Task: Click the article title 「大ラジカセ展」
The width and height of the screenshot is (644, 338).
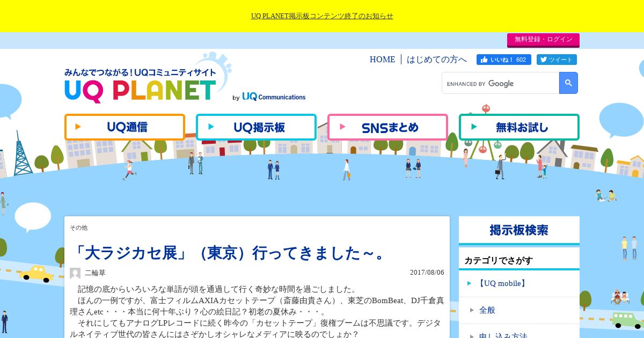Action: pos(230,252)
